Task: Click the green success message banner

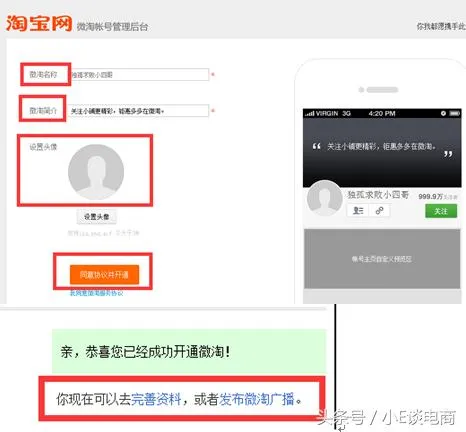Action: pyautogui.click(x=189, y=351)
